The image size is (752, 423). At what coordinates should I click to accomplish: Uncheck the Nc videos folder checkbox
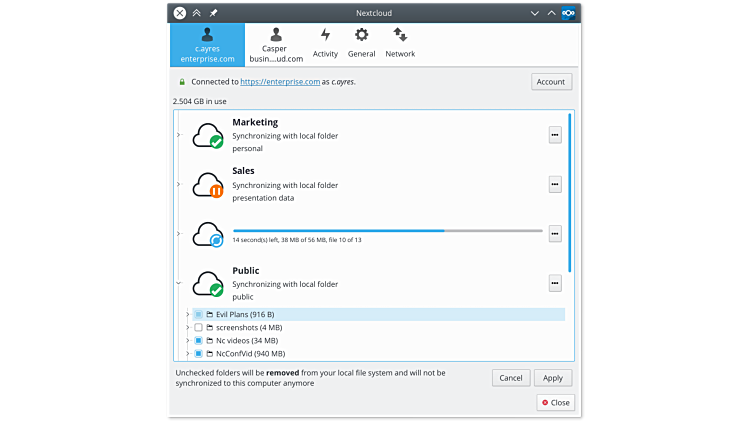[198, 340]
